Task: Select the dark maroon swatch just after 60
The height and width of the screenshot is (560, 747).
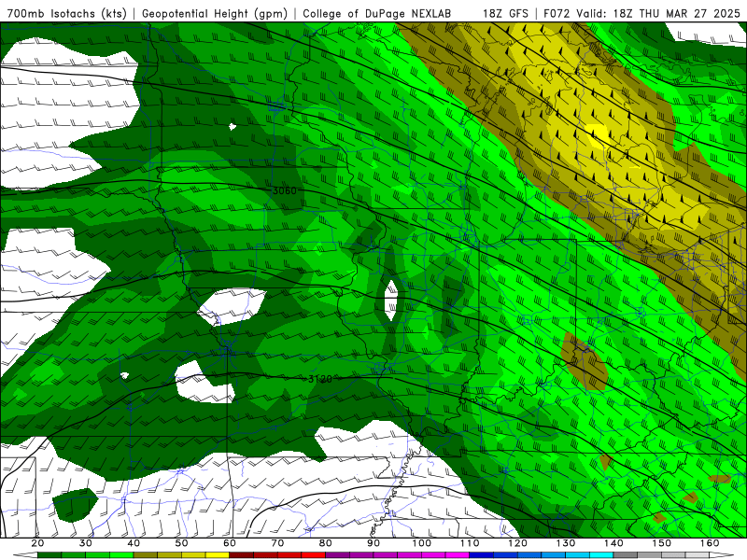Action: click(x=242, y=555)
